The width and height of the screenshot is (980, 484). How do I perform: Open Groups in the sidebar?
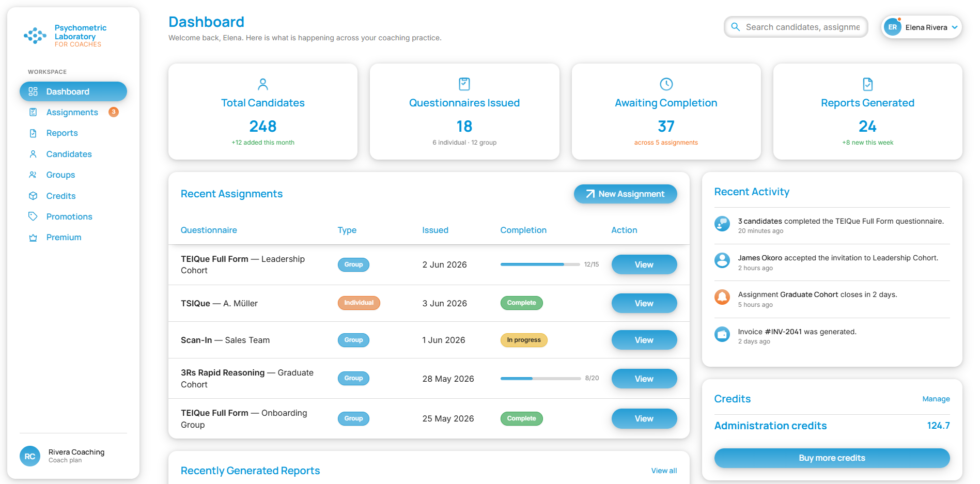tap(73, 175)
